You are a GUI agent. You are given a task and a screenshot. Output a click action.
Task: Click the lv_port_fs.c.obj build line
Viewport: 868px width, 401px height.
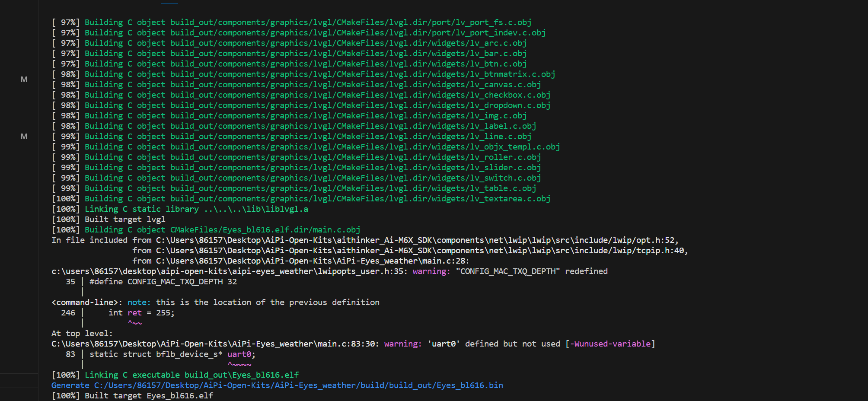tap(291, 22)
